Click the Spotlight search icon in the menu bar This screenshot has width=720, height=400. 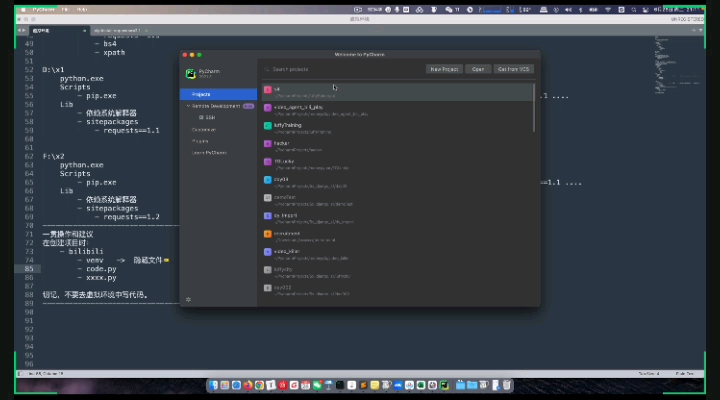(x=634, y=10)
